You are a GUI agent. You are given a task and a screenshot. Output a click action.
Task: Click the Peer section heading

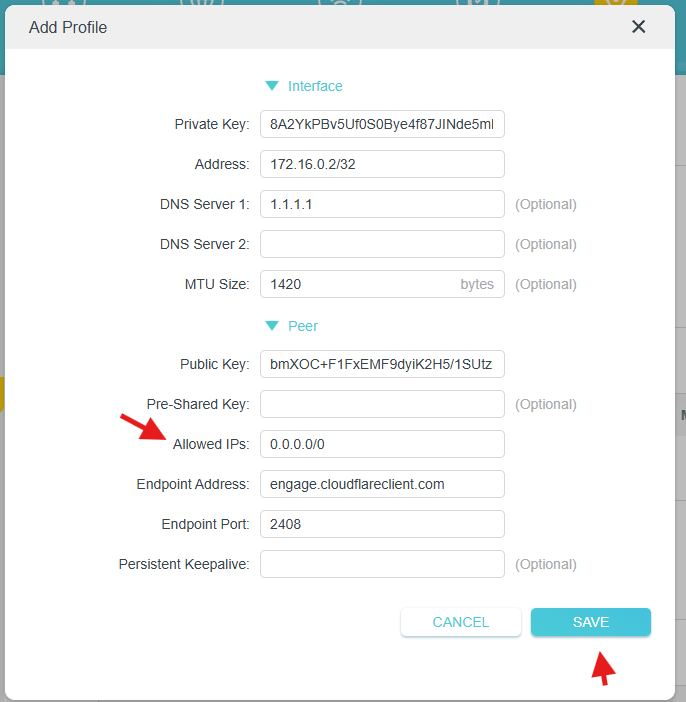[303, 326]
